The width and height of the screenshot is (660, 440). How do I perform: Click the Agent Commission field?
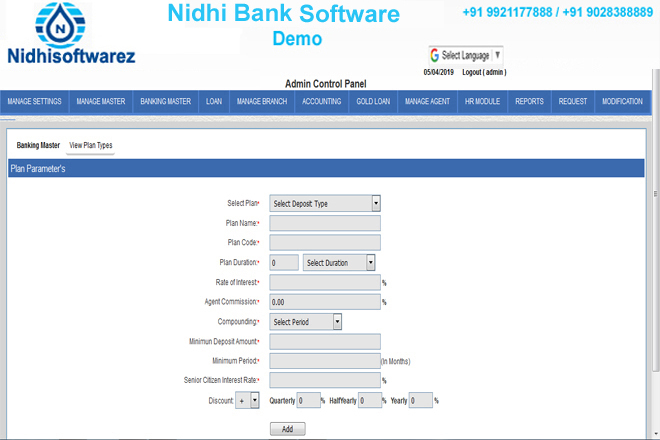(325, 302)
